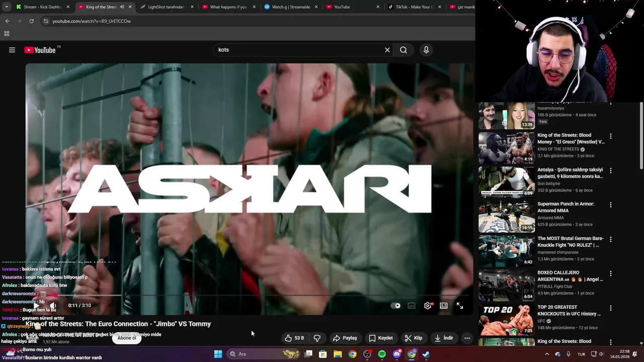
Task: Close the King of the Streets tab
Action: pos(130,7)
